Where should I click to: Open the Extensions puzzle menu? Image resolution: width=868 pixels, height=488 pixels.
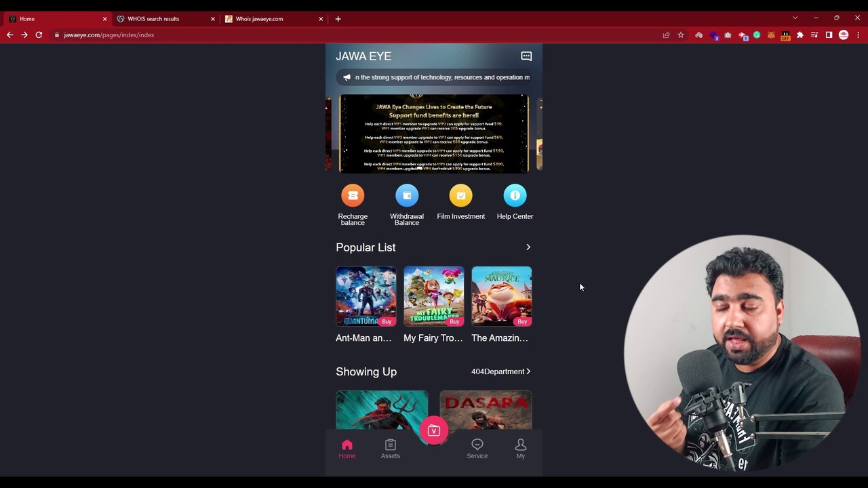tap(800, 35)
